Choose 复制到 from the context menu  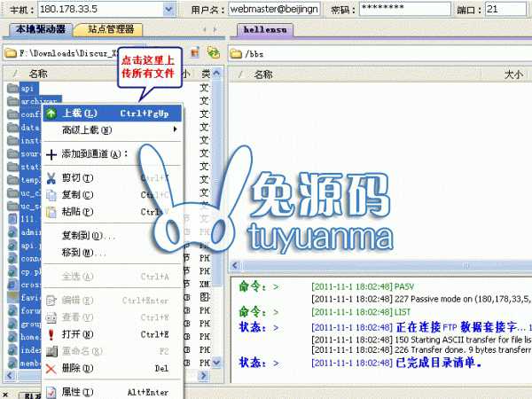(87, 236)
